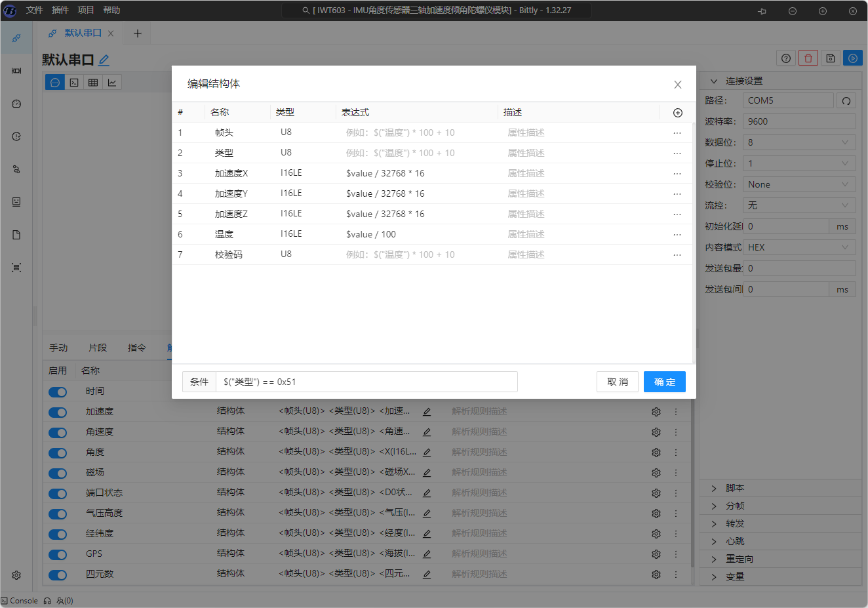Click the refresh icon next to COM5 path

[846, 101]
